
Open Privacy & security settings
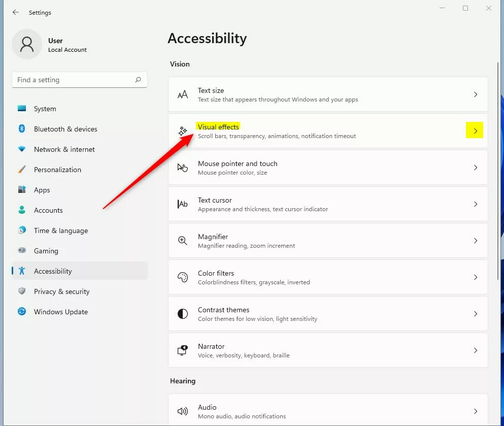[x=80, y=291]
